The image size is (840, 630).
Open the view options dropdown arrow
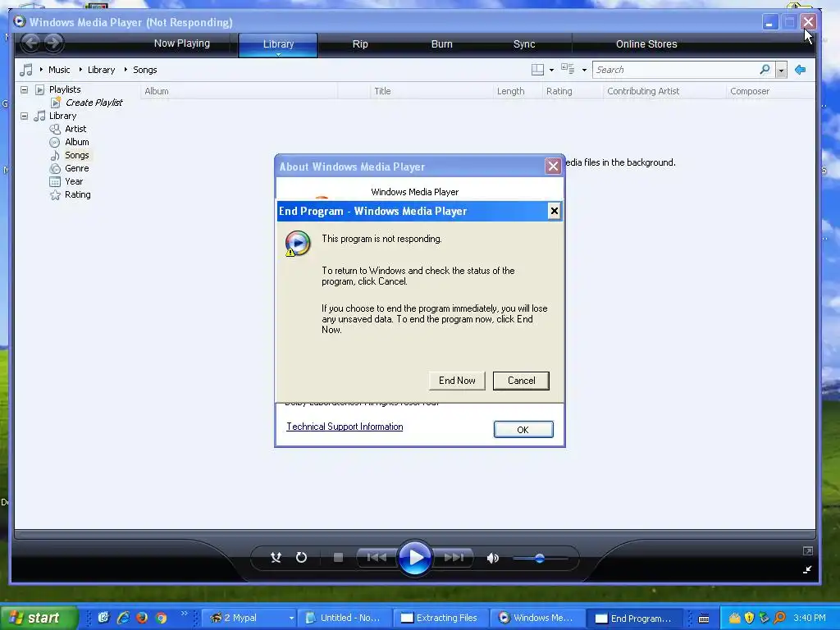click(x=584, y=71)
